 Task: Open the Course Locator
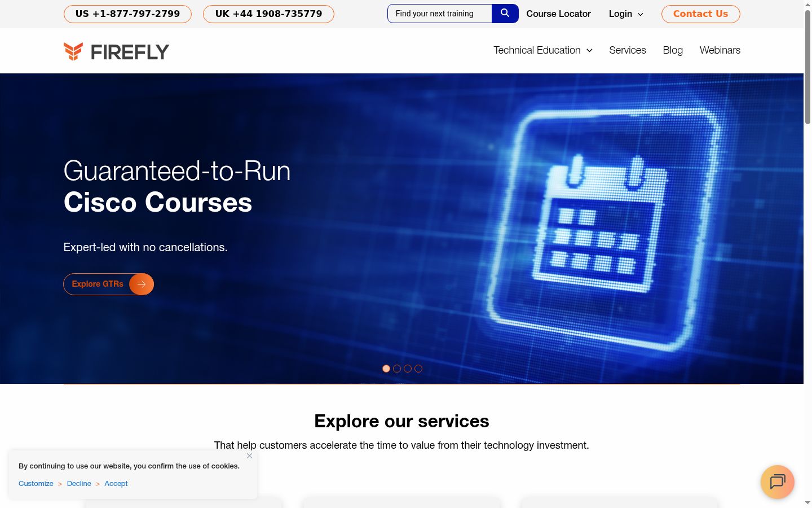coord(558,14)
